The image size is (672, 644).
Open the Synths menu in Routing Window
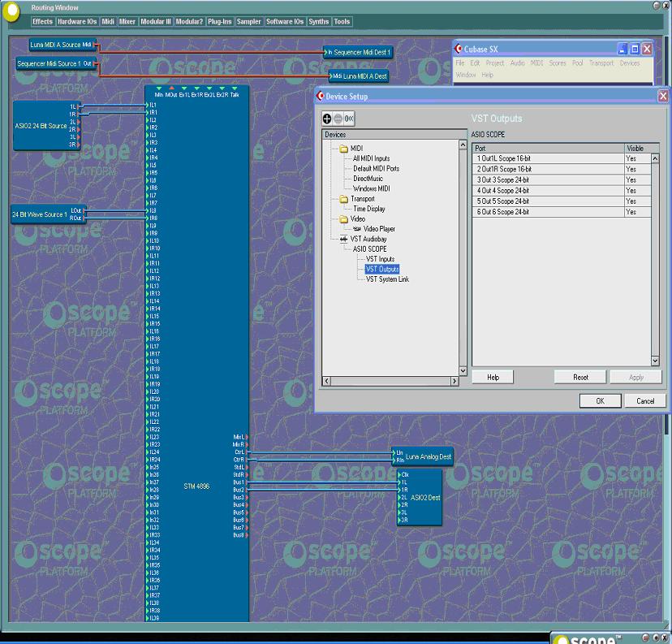pyautogui.click(x=318, y=21)
